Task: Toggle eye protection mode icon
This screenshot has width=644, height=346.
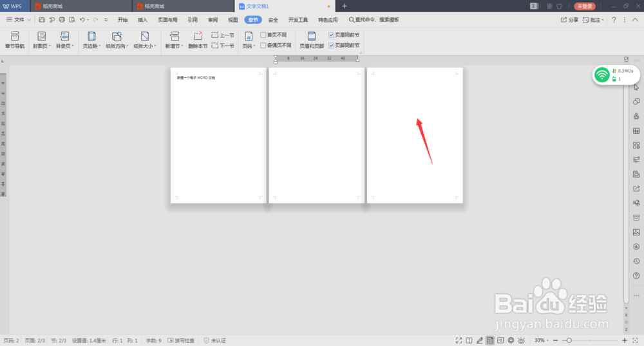Action: click(x=521, y=340)
